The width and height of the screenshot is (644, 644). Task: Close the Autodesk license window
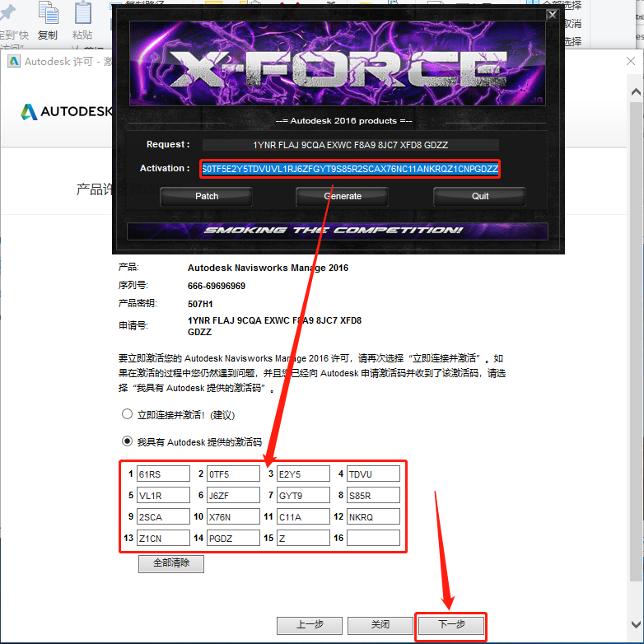click(631, 61)
